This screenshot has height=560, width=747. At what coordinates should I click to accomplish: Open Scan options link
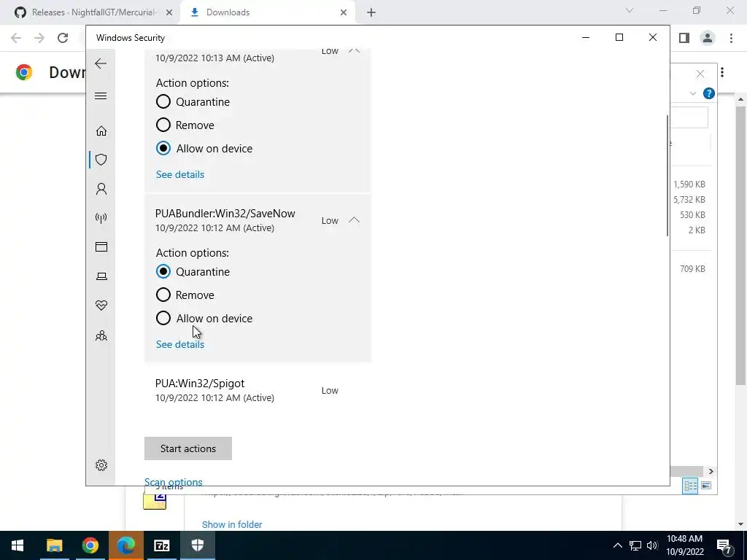click(174, 482)
